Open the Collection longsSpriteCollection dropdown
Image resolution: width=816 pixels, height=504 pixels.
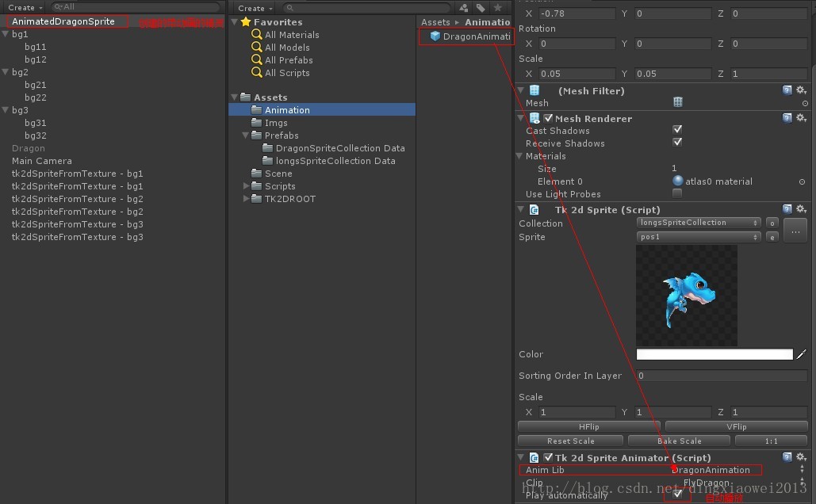[699, 223]
